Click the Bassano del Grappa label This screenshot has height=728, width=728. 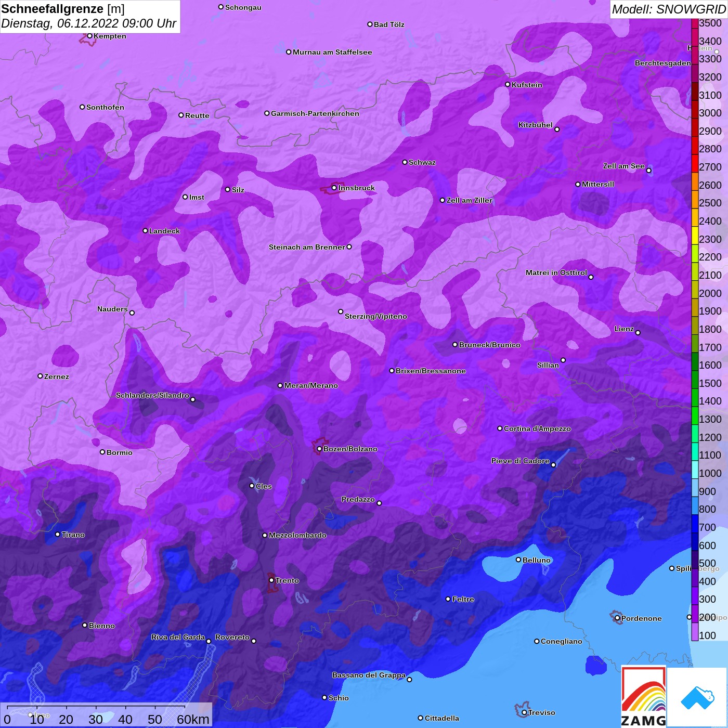(x=369, y=675)
